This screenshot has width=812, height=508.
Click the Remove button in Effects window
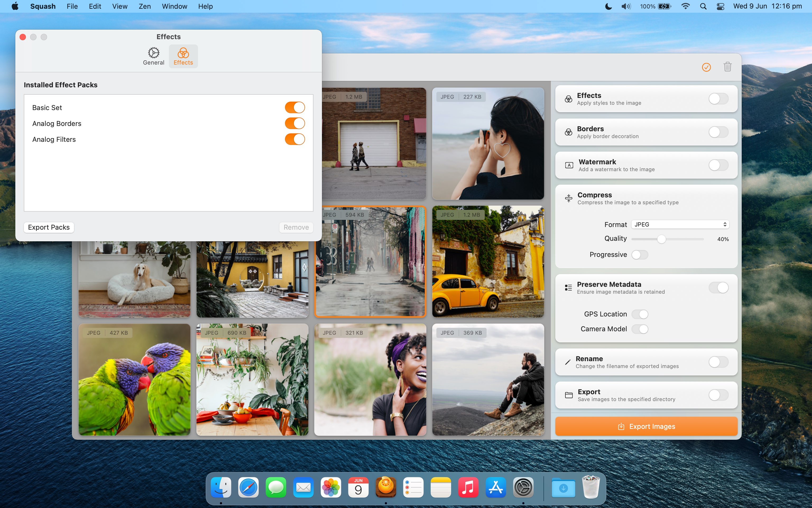click(296, 227)
